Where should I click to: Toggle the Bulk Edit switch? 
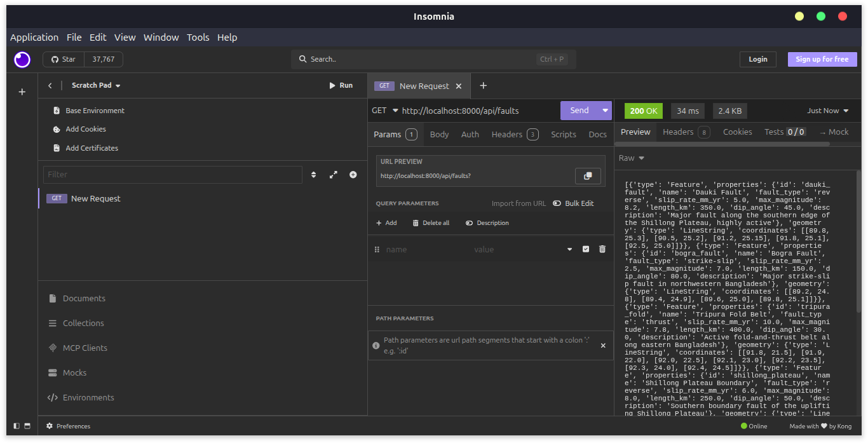pos(557,203)
